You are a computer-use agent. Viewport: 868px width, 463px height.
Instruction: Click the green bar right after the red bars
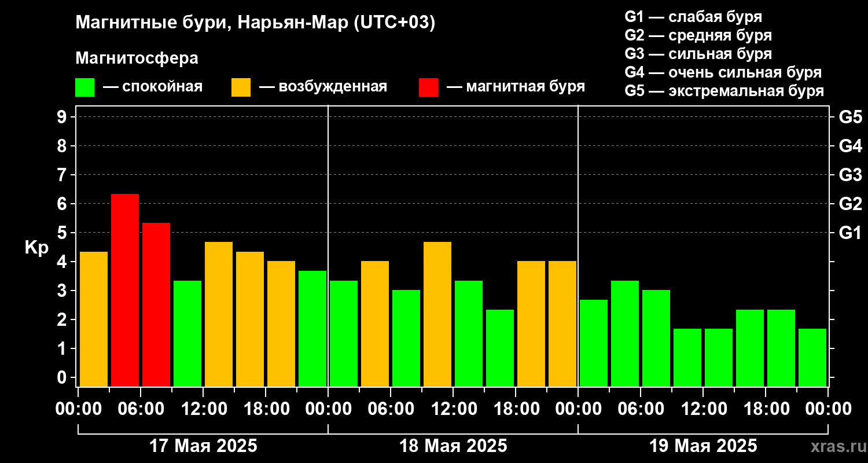point(187,333)
